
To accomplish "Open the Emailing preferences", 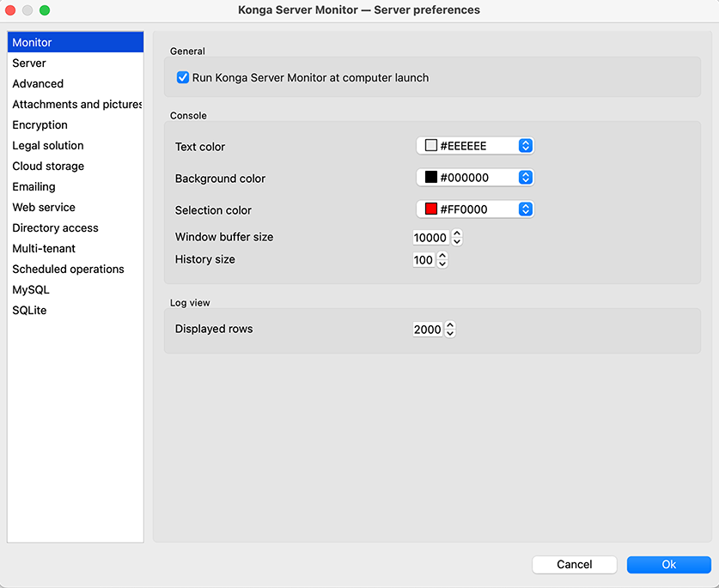I will click(34, 187).
